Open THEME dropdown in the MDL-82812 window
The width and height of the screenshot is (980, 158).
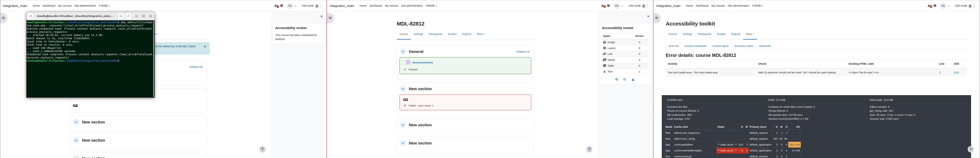[x=431, y=6]
